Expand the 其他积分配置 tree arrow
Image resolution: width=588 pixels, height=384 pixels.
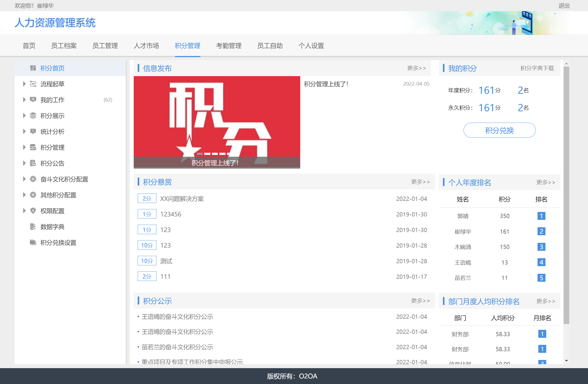coord(24,195)
